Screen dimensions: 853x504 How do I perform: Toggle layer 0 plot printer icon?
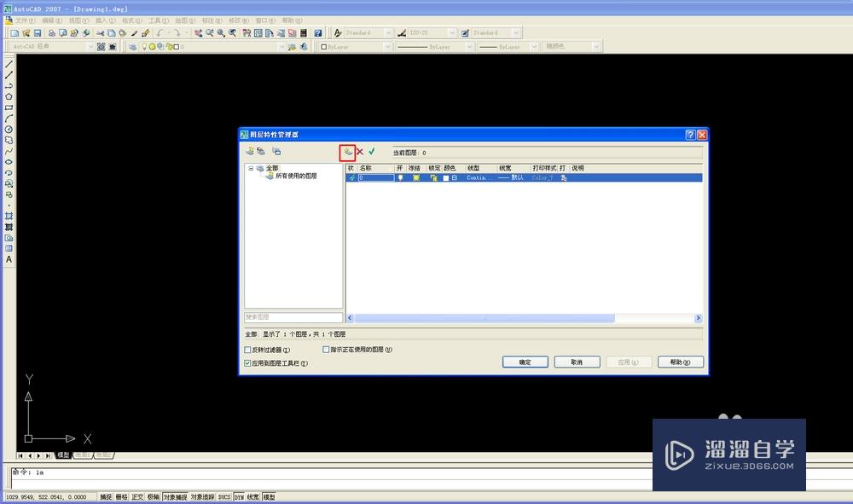(x=564, y=177)
